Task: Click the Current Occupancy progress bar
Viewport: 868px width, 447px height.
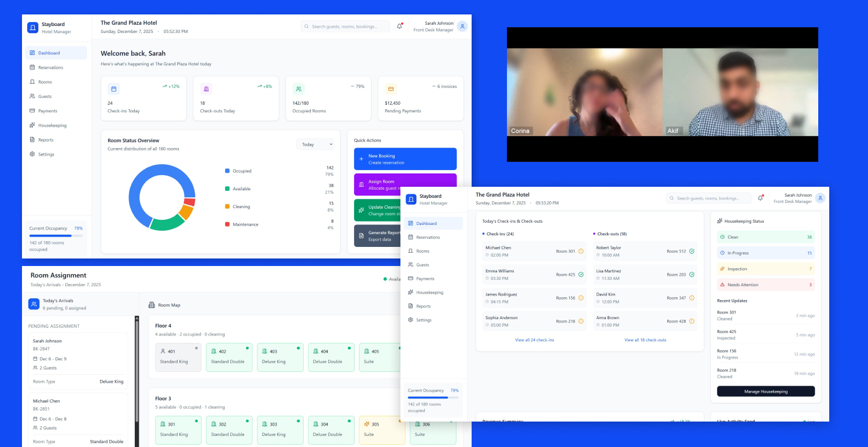Action: pos(56,236)
